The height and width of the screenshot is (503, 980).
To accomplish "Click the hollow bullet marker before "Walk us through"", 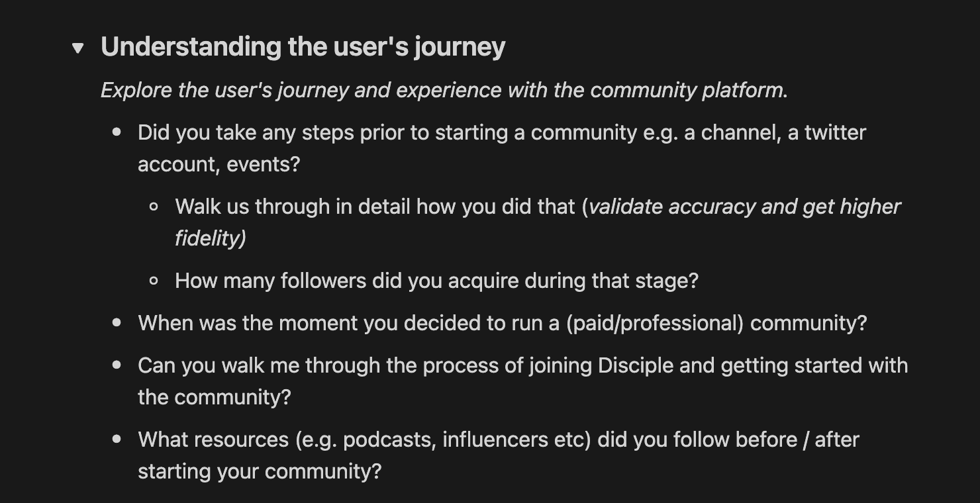I will coord(154,206).
